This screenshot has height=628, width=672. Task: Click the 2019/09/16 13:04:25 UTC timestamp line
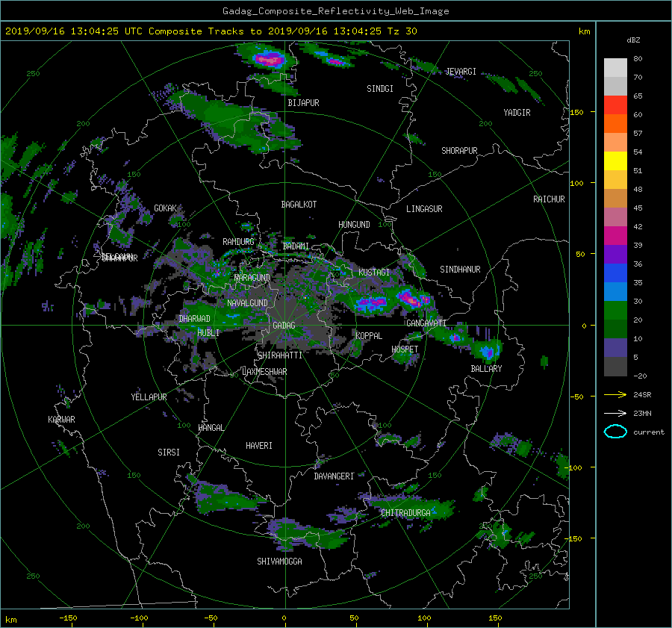pyautogui.click(x=211, y=31)
